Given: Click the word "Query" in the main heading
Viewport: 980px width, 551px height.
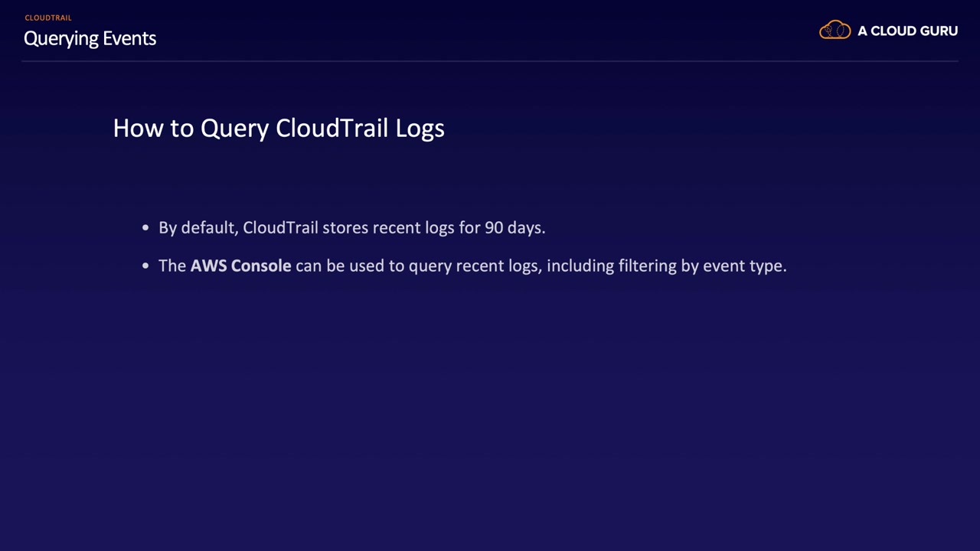Looking at the screenshot, I should click(x=234, y=129).
